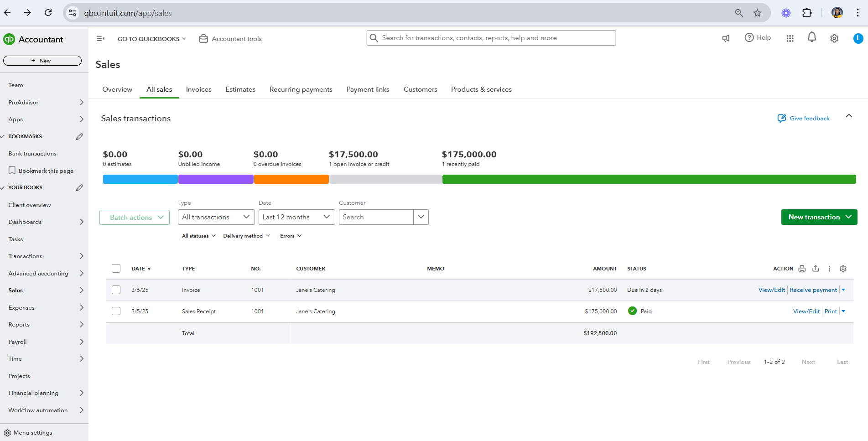
Task: Click the browser bookmark star icon
Action: coord(757,13)
